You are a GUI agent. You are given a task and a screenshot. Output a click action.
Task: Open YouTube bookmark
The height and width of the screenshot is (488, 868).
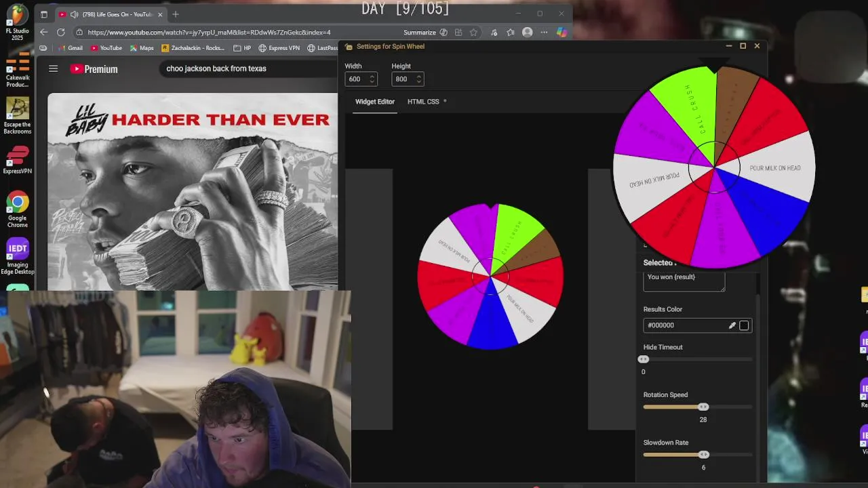click(x=106, y=48)
